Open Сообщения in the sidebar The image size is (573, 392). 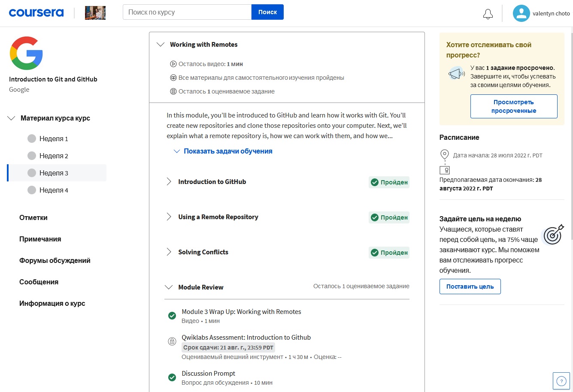pos(39,282)
